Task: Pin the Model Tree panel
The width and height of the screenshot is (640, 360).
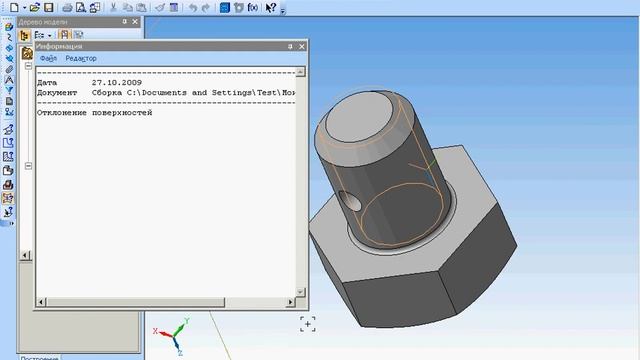Action: 124,22
